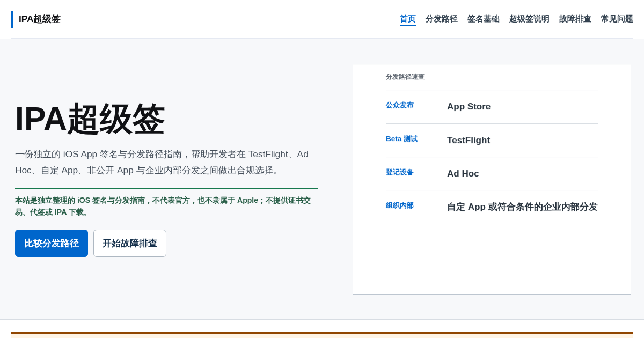Select the TestFlight row entry

click(x=469, y=141)
